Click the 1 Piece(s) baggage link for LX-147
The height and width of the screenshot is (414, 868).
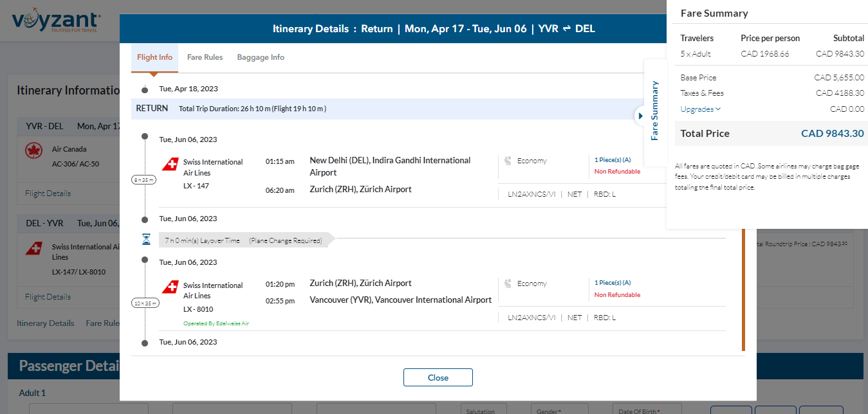click(612, 160)
